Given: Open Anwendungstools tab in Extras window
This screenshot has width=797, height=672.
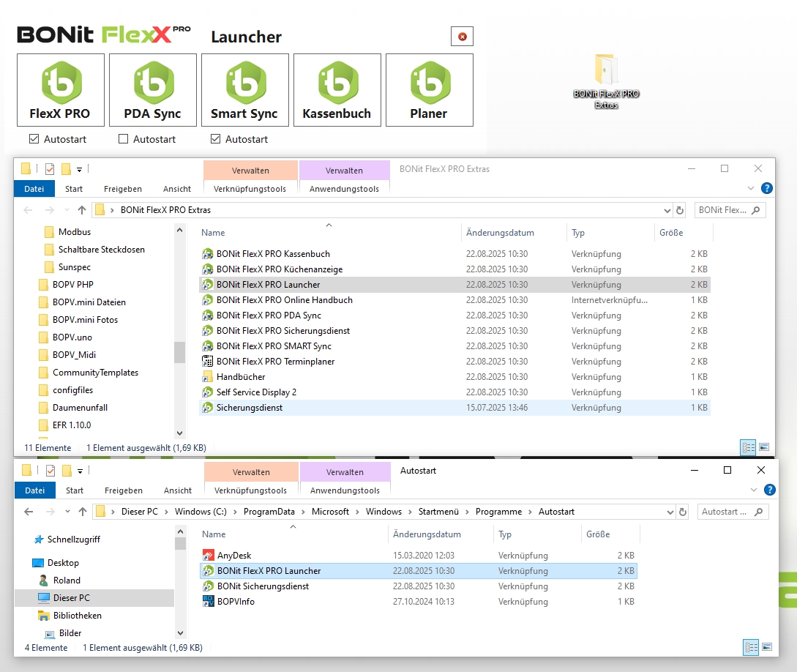Looking at the screenshot, I should [x=344, y=189].
